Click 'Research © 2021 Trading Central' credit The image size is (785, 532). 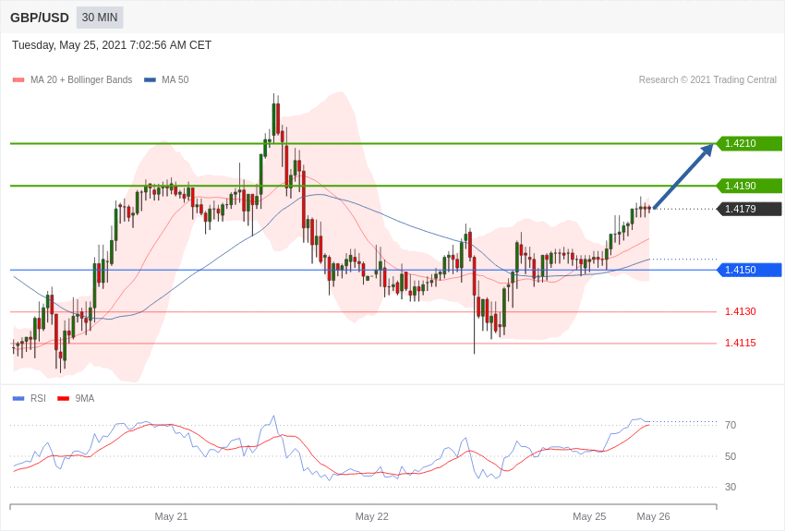tap(707, 79)
